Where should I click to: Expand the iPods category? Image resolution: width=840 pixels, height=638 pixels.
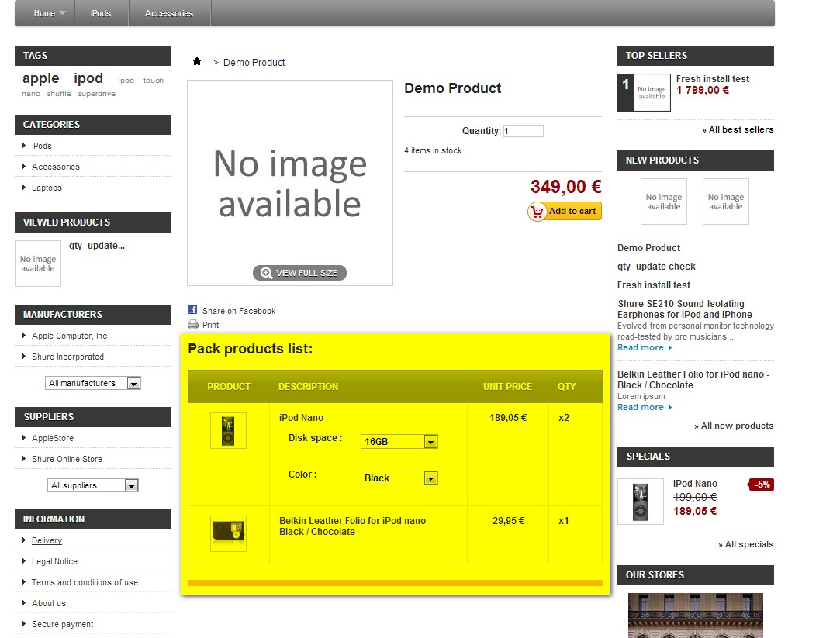click(x=42, y=146)
